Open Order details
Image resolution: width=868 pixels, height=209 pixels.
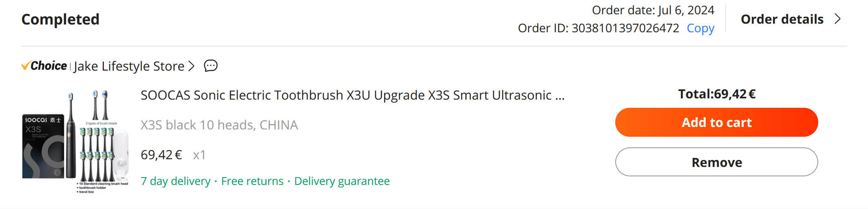click(x=782, y=19)
